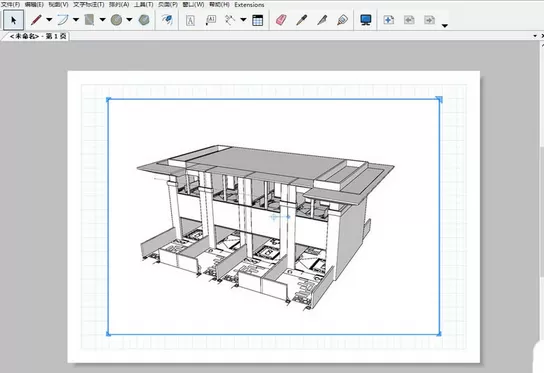Open the 视图(V) menu
This screenshot has height=373, width=544.
[x=58, y=5]
